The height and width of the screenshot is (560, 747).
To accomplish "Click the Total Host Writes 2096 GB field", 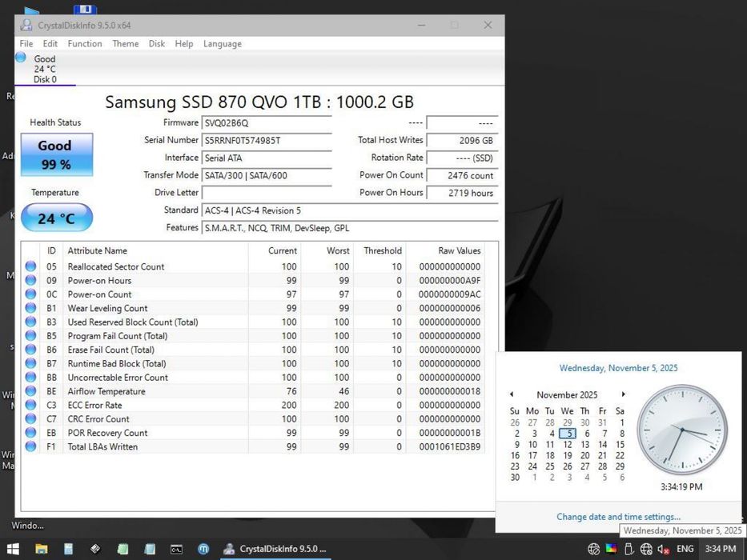I will click(462, 141).
